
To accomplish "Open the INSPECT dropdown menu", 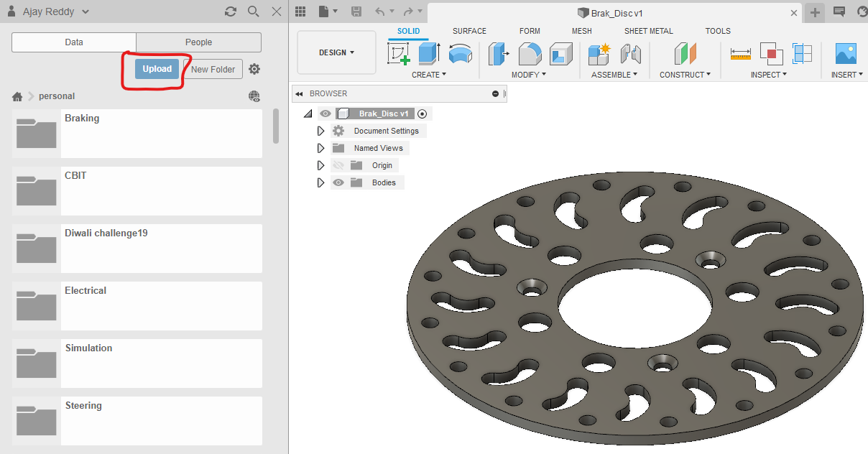I will point(769,75).
